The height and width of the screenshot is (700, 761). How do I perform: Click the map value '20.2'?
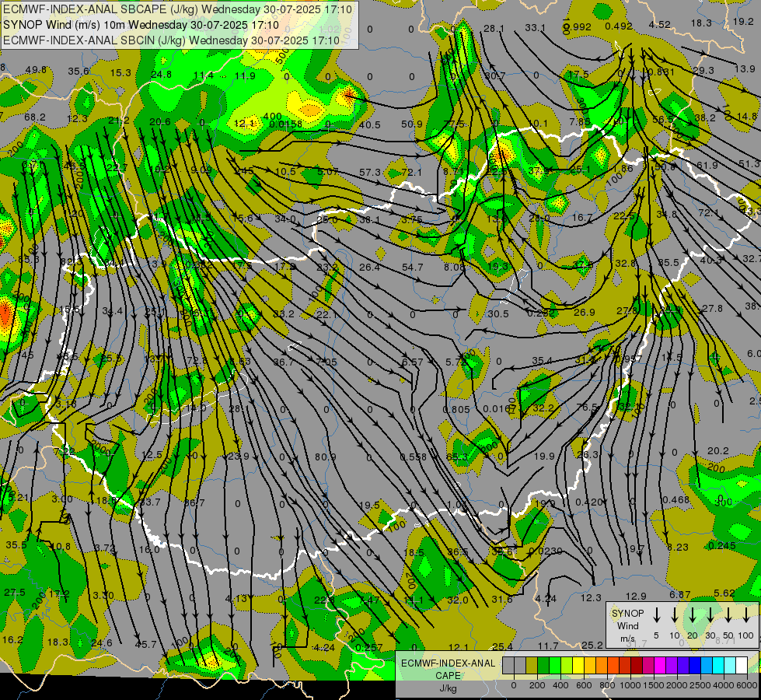(x=717, y=451)
